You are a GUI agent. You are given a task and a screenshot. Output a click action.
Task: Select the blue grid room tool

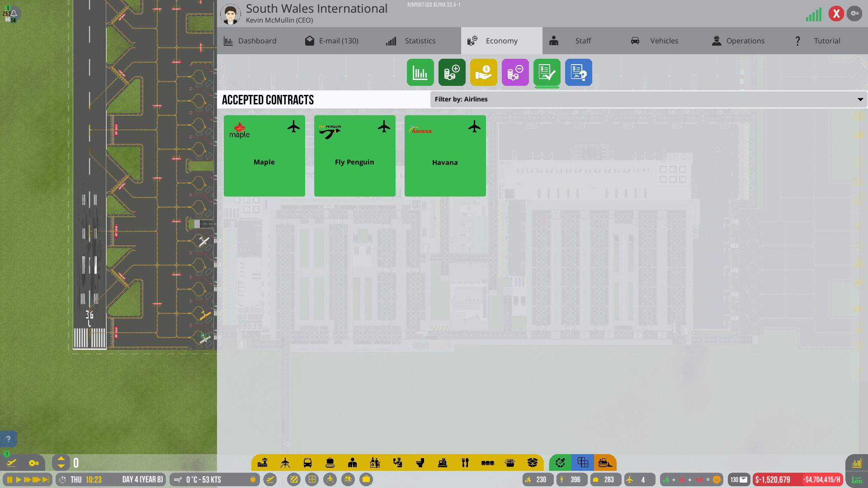point(583,463)
